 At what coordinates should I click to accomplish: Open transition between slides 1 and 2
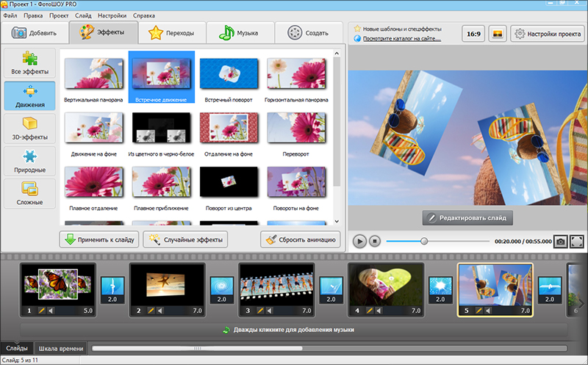click(x=112, y=289)
